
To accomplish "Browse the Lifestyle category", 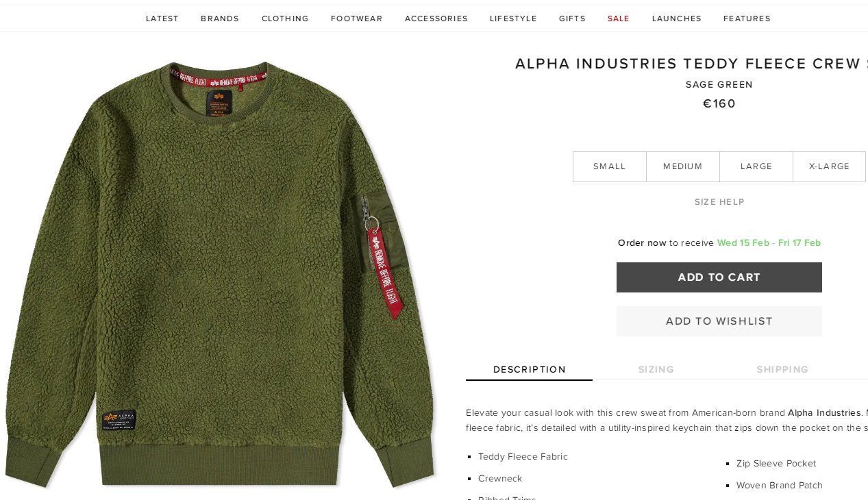I will click(x=513, y=18).
